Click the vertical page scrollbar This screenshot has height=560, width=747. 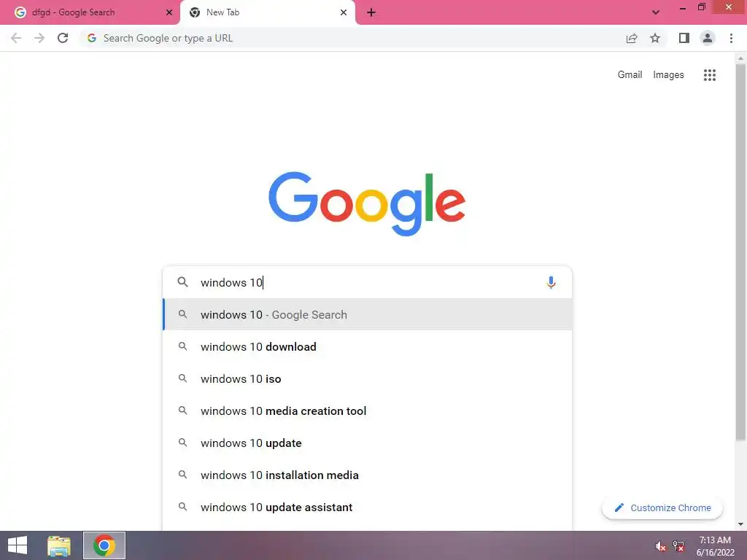[740, 252]
